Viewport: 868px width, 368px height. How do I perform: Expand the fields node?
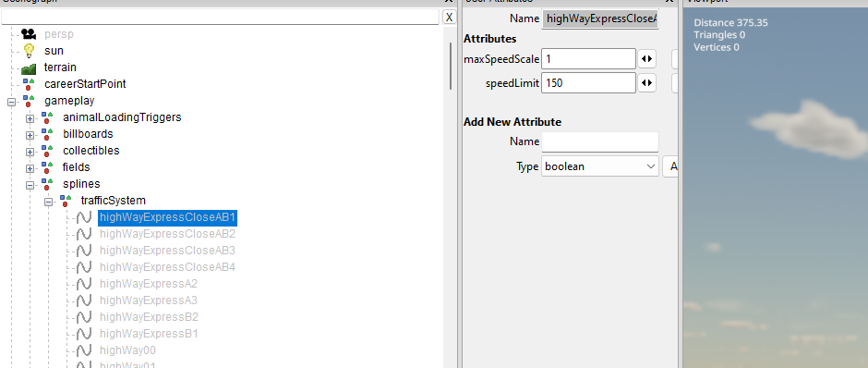click(30, 168)
